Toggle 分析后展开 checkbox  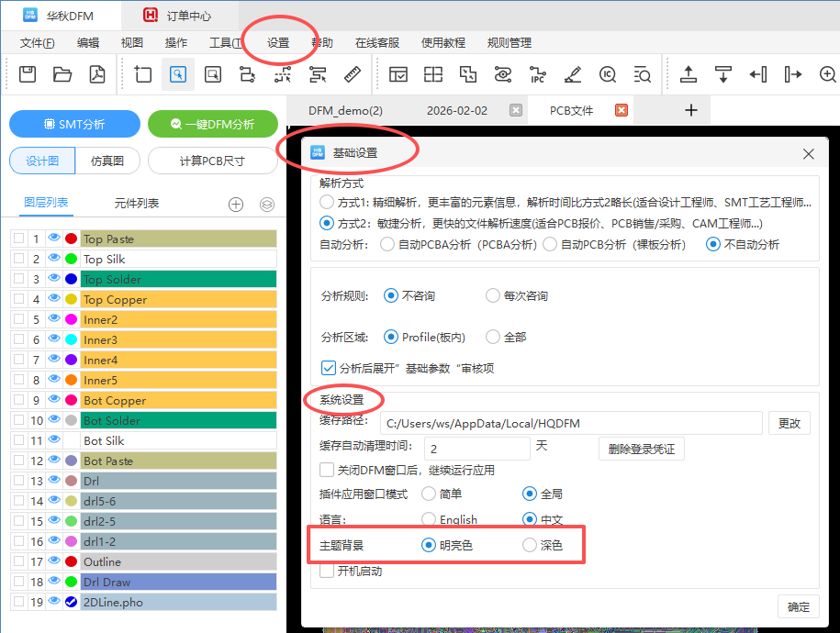point(328,368)
